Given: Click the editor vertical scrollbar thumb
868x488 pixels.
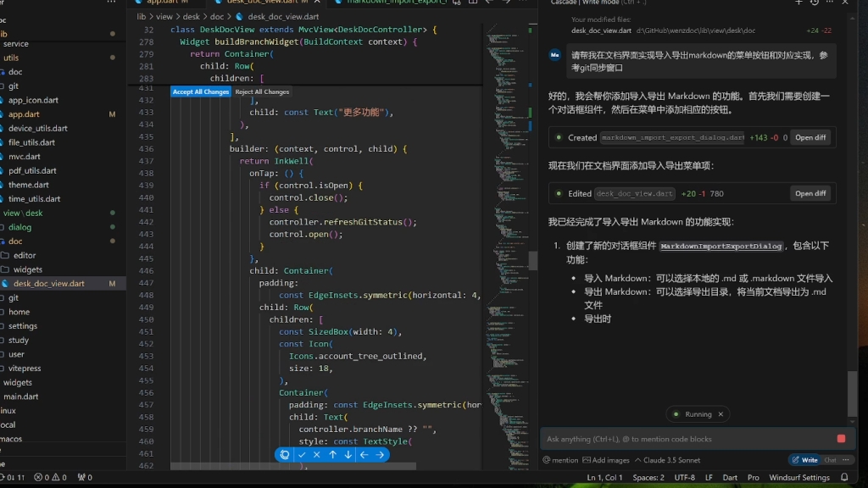Looking at the screenshot, I should coord(532,260).
